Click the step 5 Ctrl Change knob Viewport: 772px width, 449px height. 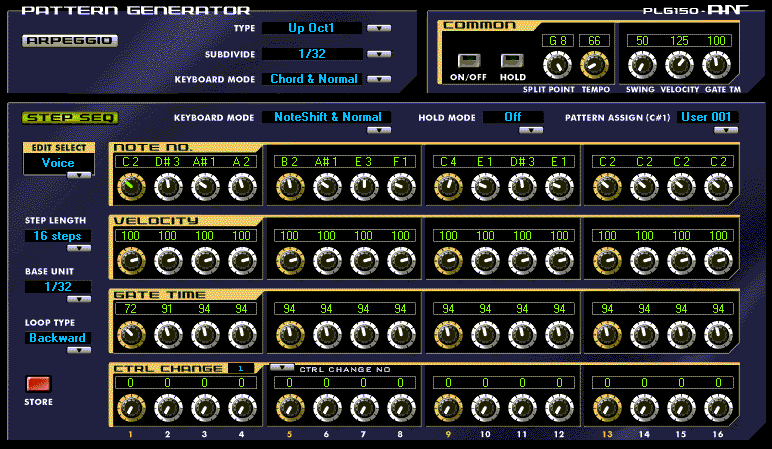pos(290,408)
